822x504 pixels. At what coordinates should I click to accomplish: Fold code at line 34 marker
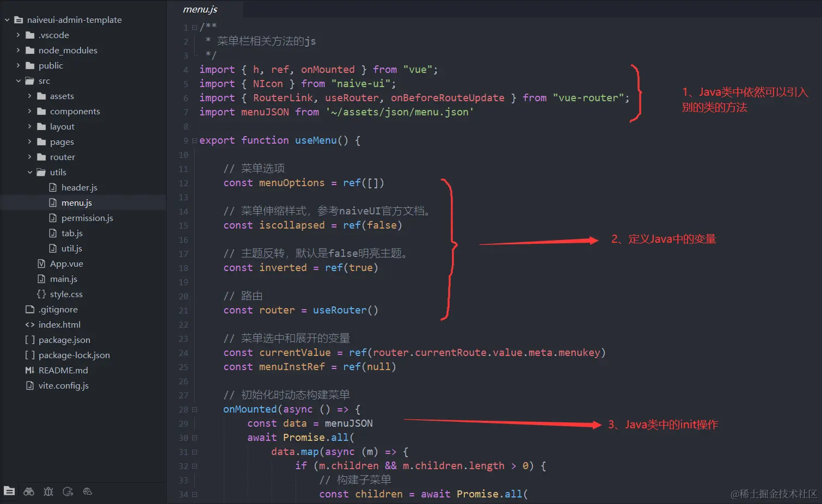click(x=194, y=494)
